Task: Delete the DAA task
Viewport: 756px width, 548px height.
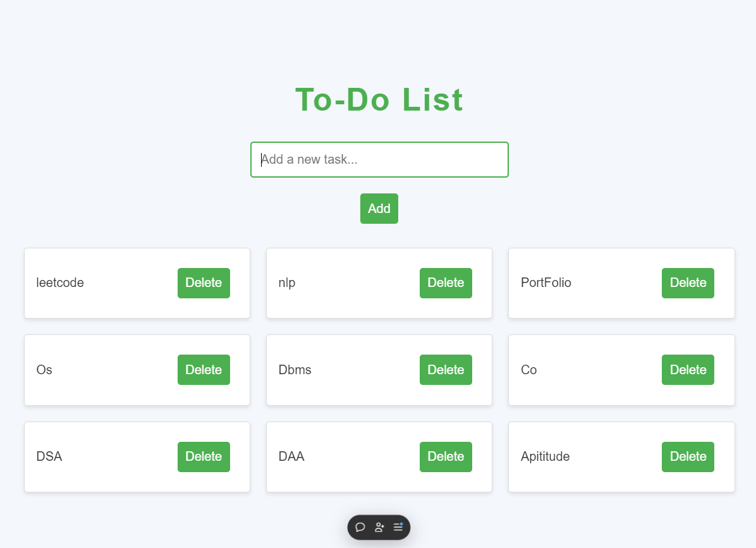Action: pyautogui.click(x=446, y=457)
